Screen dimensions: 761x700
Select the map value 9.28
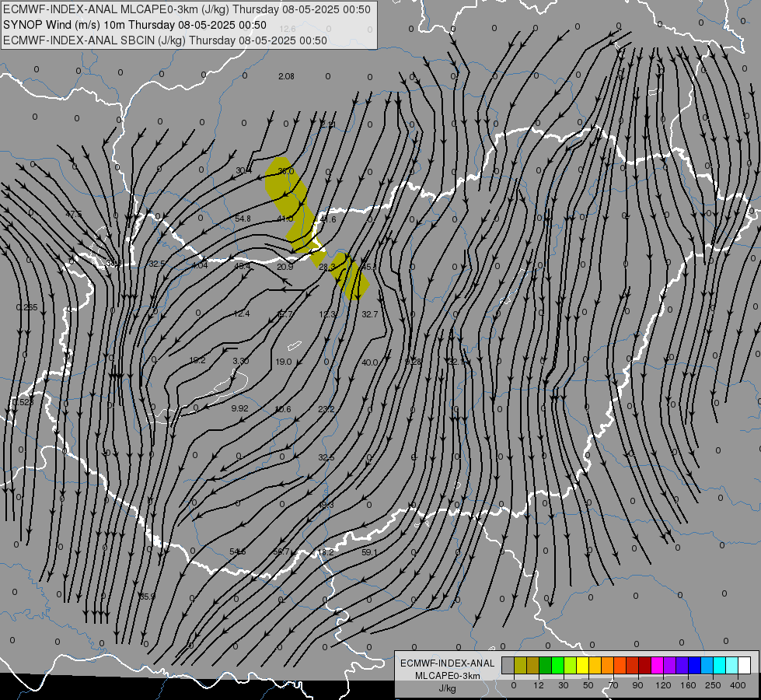413,362
